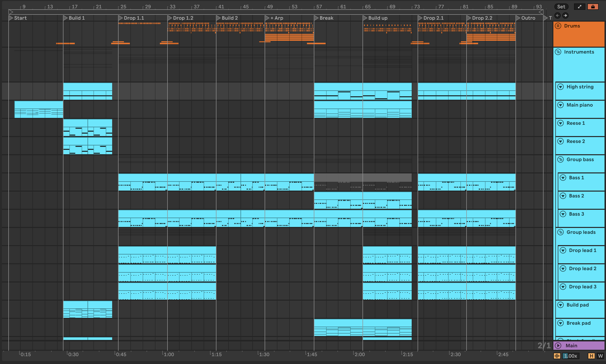Jump to the next locator arrow
Viewport: 606px width, 364px height.
click(565, 15)
